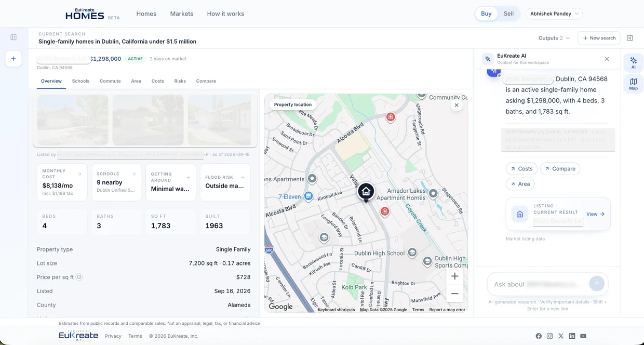Click the listing house icon in card
Screen dimensions: 644x345
tap(520, 214)
